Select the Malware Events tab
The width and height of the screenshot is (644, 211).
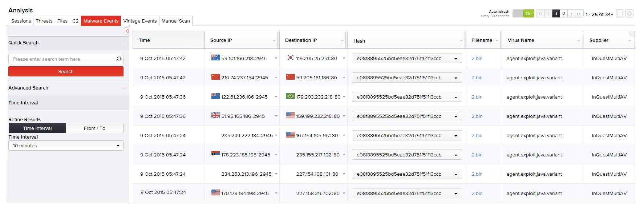tap(101, 21)
